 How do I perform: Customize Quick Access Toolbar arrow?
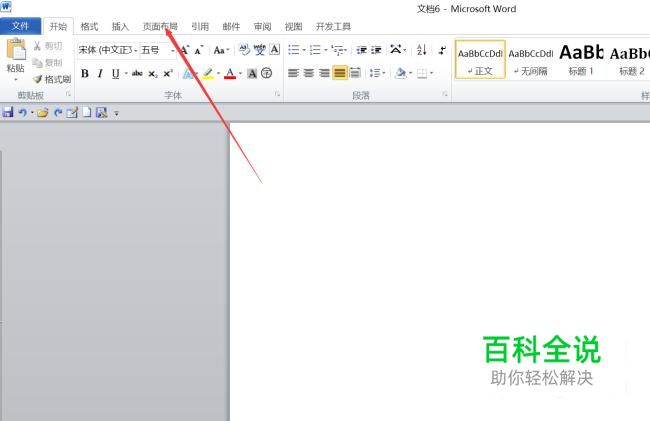tap(116, 113)
